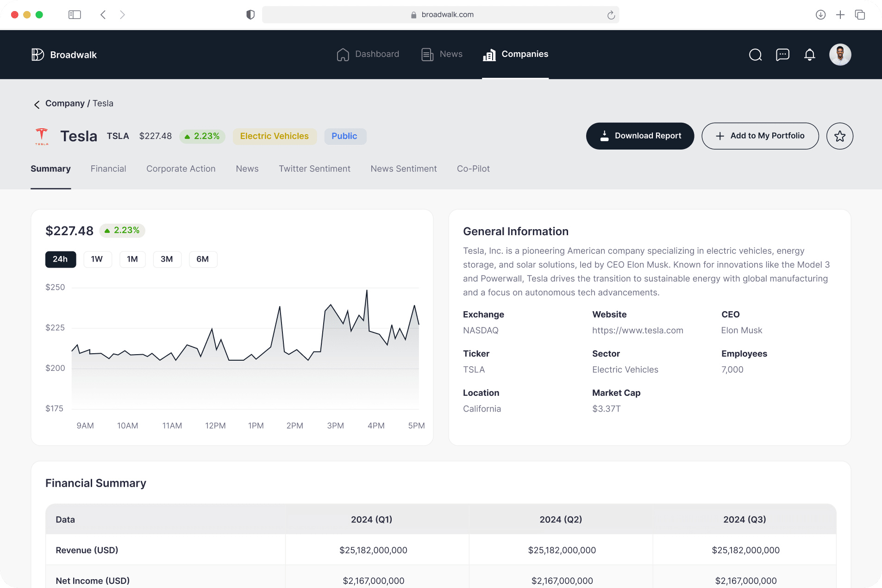The width and height of the screenshot is (882, 588).
Task: Select the 1W chart range
Action: click(x=97, y=259)
